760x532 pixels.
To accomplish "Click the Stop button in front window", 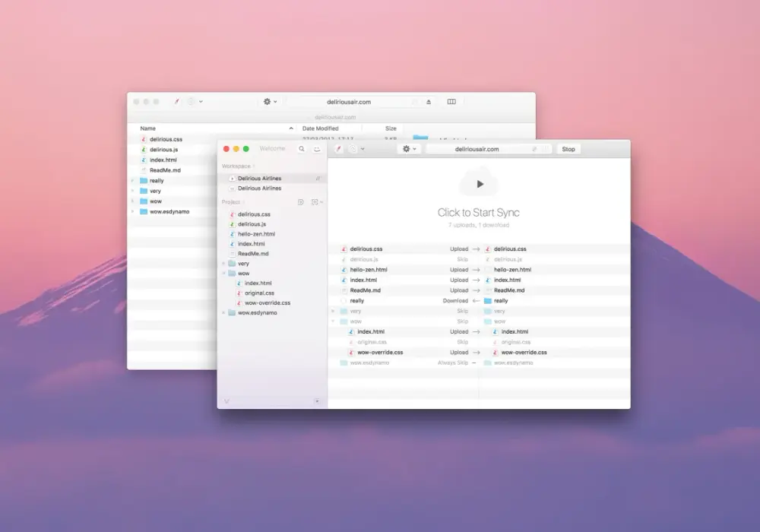I will (x=568, y=149).
